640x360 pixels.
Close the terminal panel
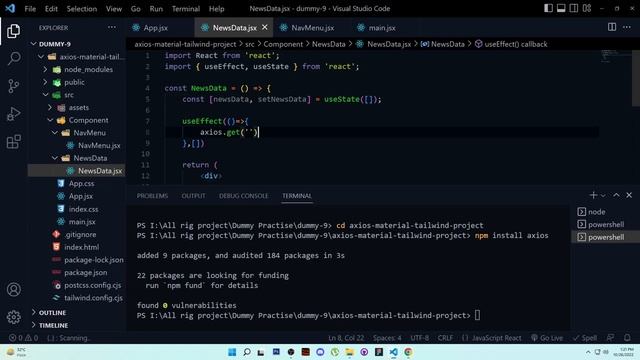(629, 196)
